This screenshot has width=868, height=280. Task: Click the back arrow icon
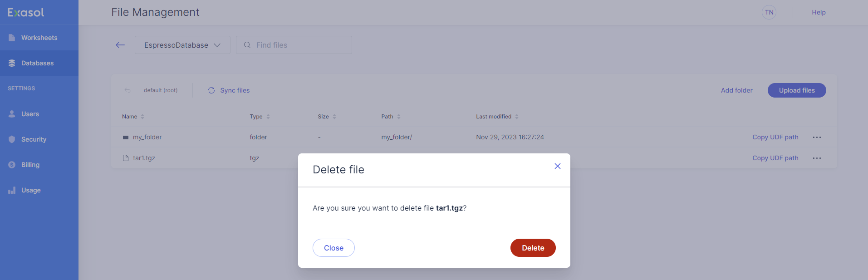click(x=120, y=45)
